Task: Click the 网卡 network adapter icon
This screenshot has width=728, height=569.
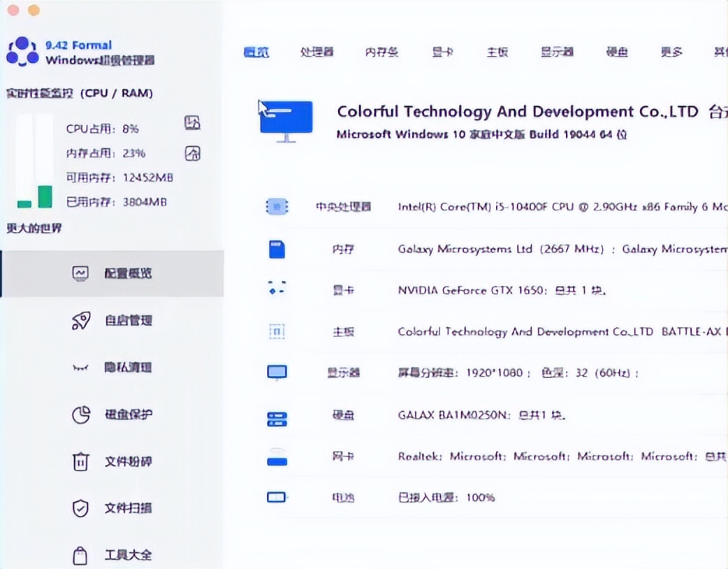Action: click(277, 457)
